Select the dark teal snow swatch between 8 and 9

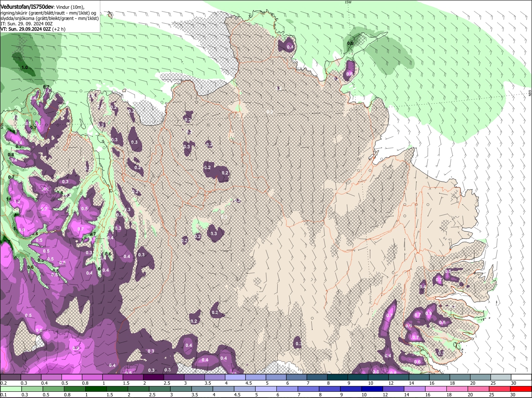pos(337,377)
